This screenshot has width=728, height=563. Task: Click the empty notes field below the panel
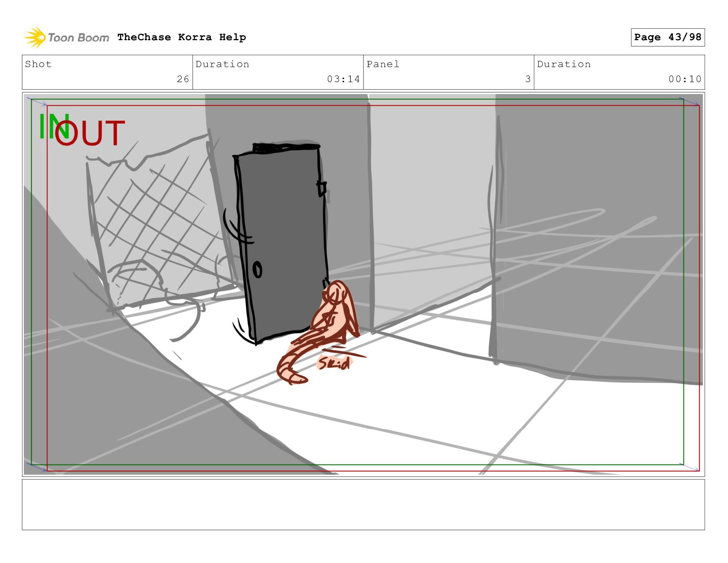363,504
